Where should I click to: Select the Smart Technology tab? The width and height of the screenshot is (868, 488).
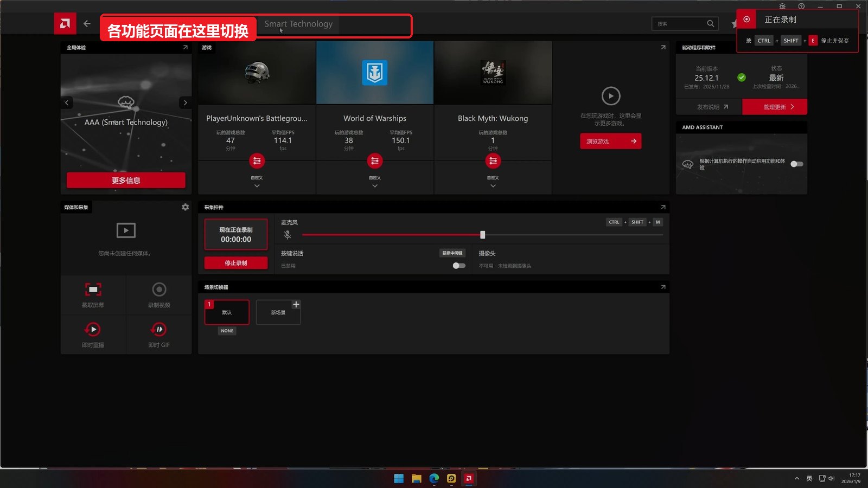[x=298, y=24]
